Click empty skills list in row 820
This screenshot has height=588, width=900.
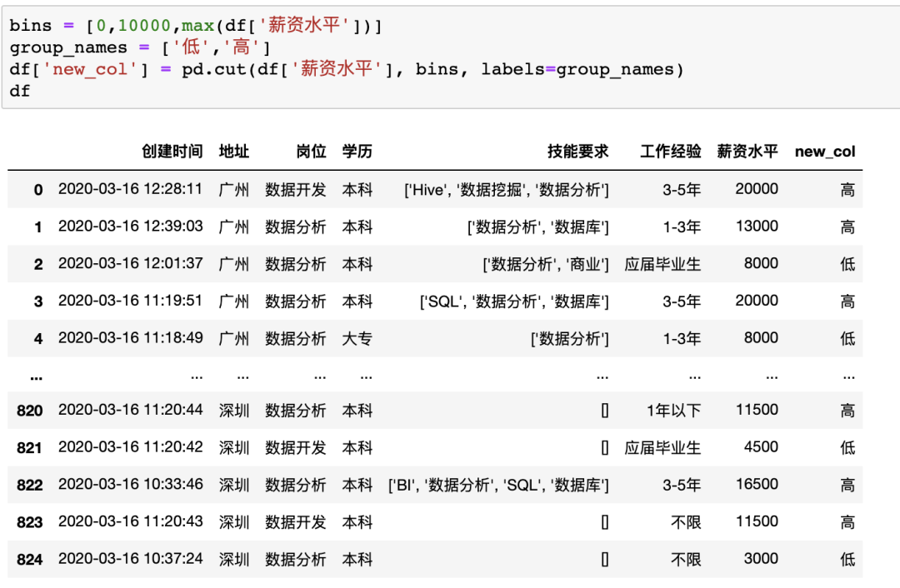coord(604,411)
